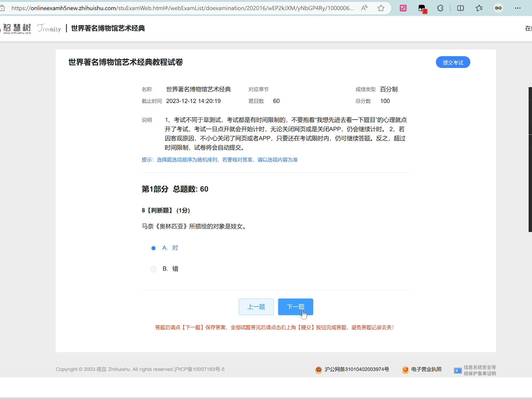
Task: Go to previous question 上一题
Action: click(256, 307)
